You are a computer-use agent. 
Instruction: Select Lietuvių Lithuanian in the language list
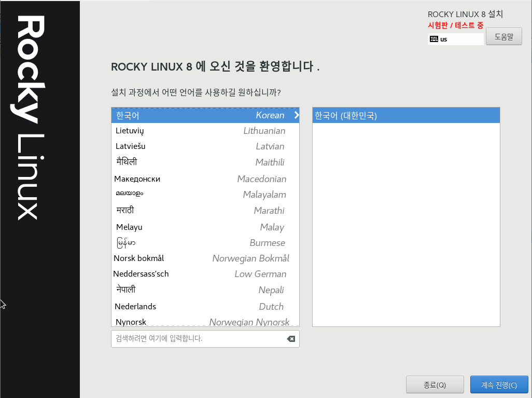click(205, 131)
